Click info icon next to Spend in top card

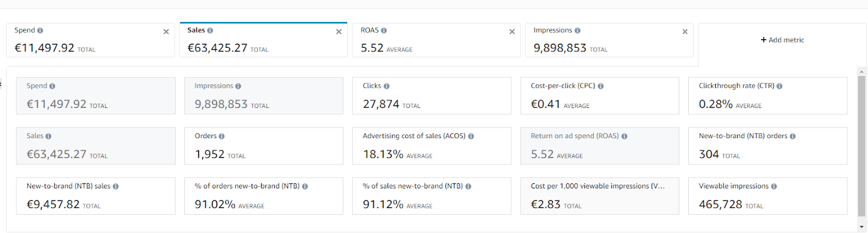(40, 30)
